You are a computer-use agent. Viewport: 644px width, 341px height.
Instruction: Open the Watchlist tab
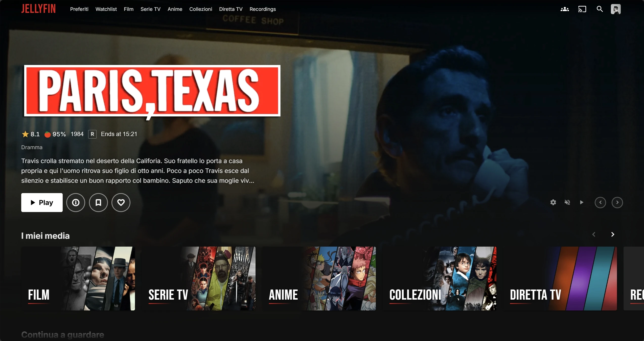pyautogui.click(x=106, y=9)
